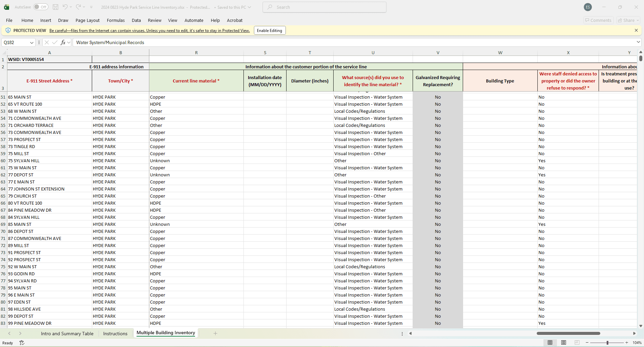Open the Help tab
Viewport: 644px width, 347px height.
click(215, 20)
